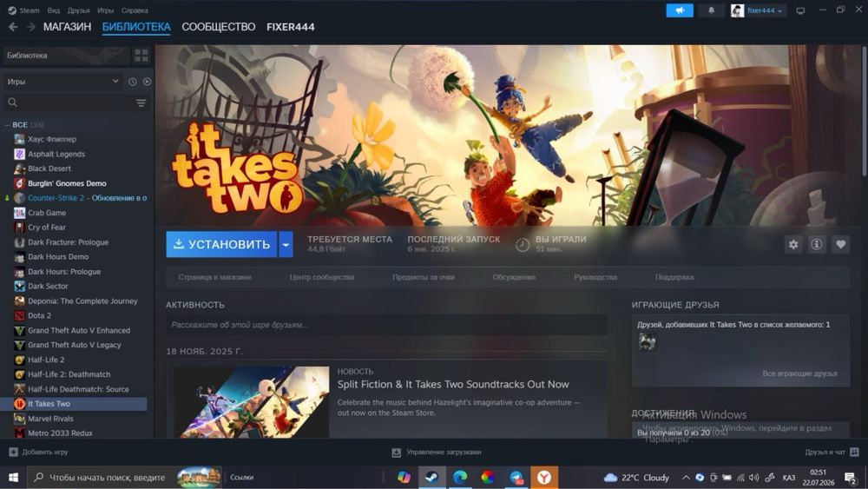Open advanced filter options icon
This screenshot has width=868, height=489.
(141, 103)
